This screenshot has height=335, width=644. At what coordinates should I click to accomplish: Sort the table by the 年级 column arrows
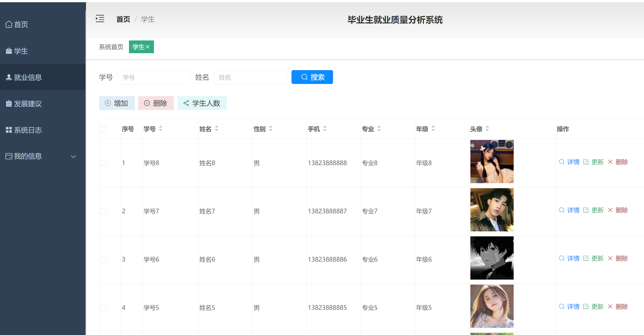433,129
